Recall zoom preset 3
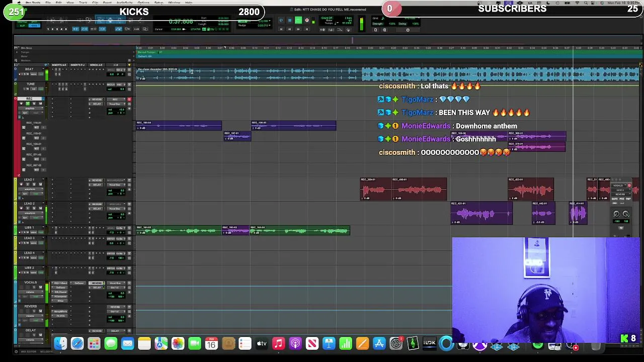This screenshot has height=362, width=644. click(57, 29)
